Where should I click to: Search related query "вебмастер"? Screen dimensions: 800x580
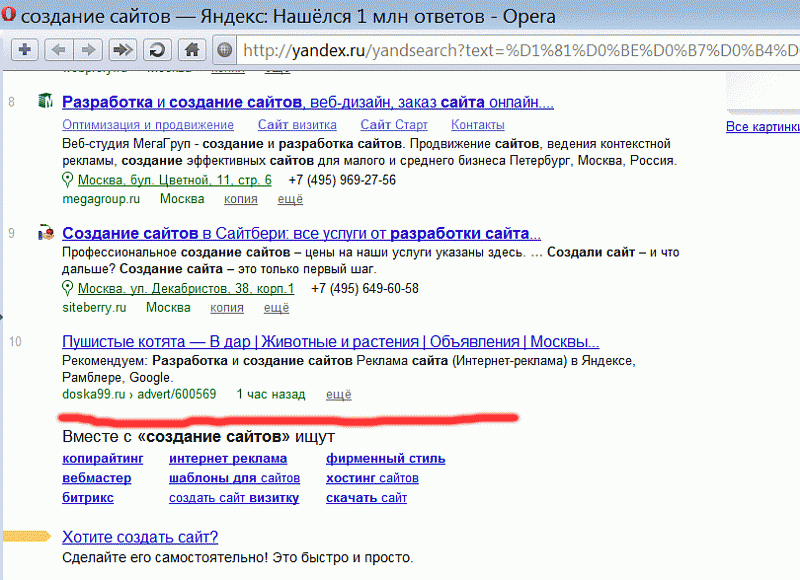(x=96, y=478)
